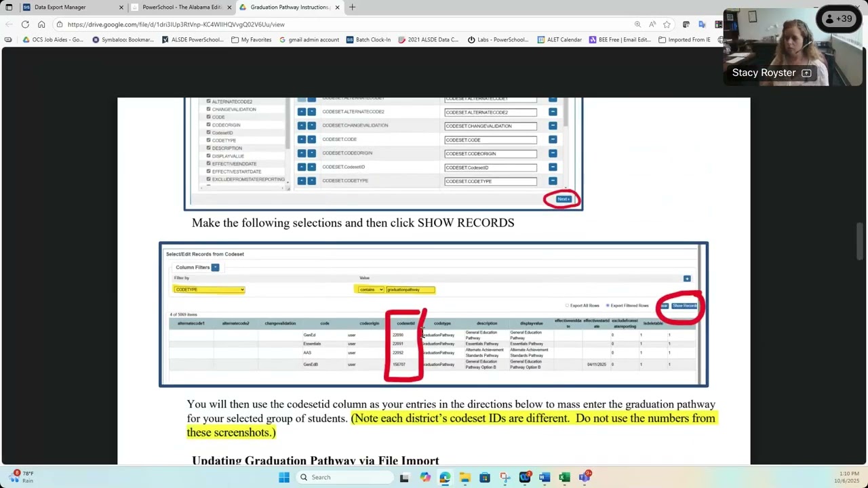Open the Symbaloo bookmark
The width and height of the screenshot is (868, 488).
click(x=123, y=40)
